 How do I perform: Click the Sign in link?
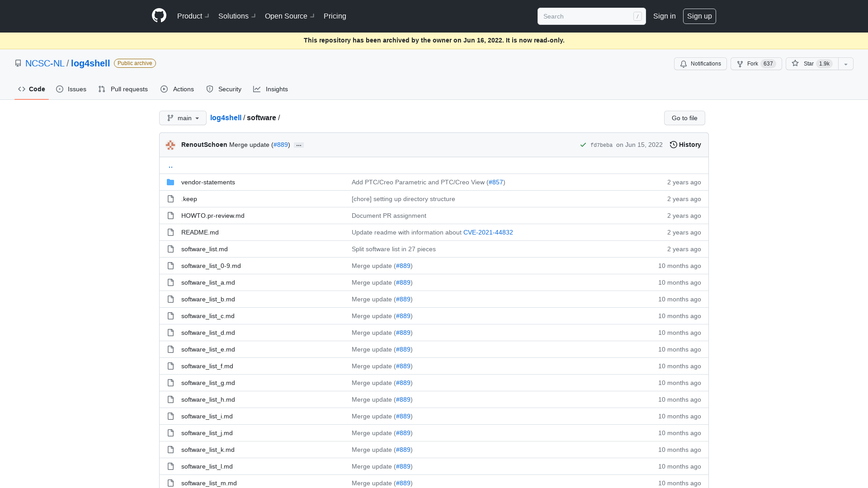pos(665,16)
